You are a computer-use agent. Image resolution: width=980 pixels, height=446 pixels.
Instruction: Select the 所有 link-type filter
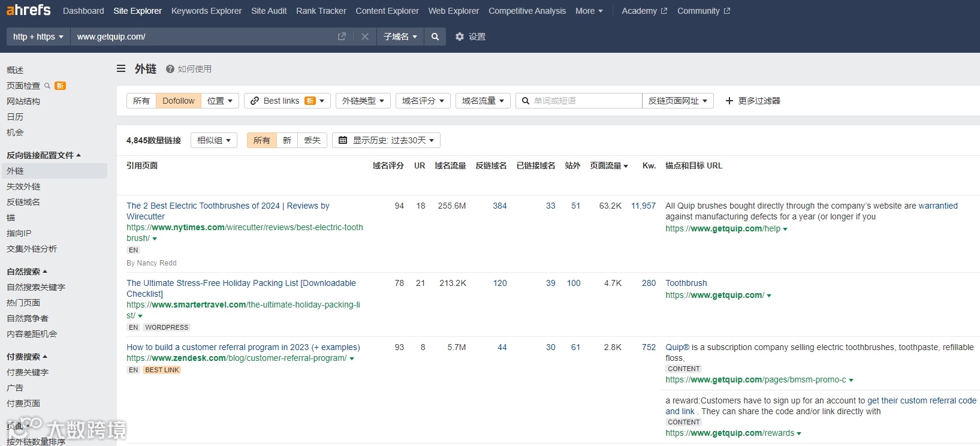tap(141, 101)
